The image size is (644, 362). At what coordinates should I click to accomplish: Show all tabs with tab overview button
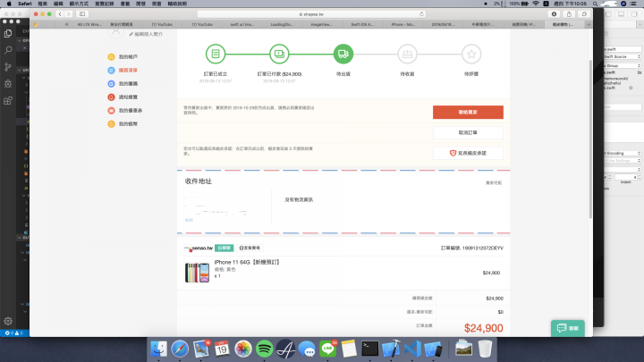tap(584, 14)
